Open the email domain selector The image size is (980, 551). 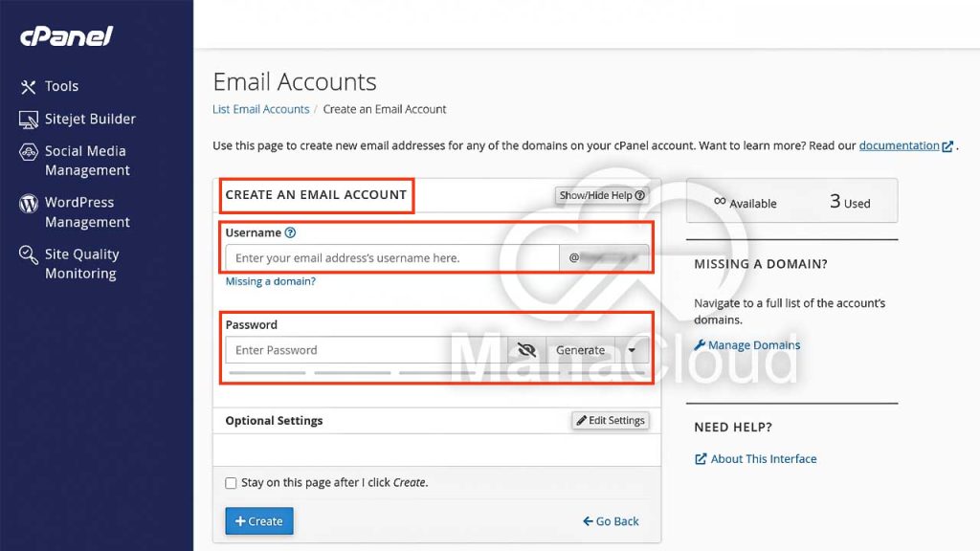coord(604,258)
